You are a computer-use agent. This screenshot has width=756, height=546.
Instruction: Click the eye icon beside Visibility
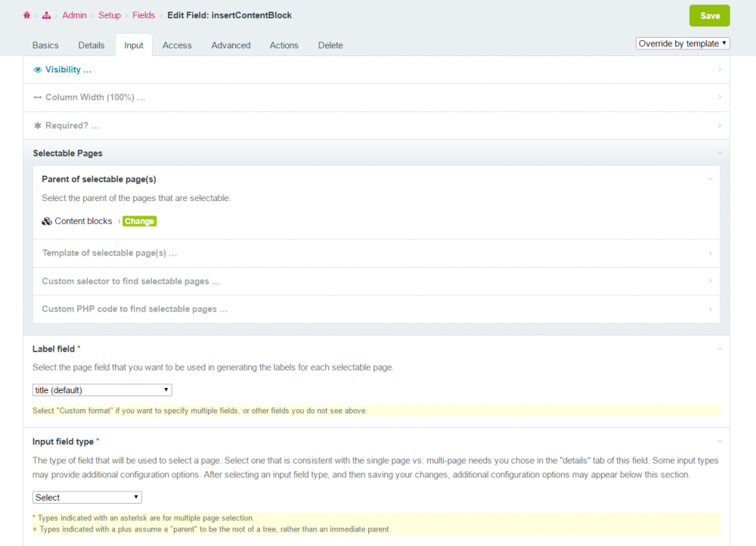38,70
